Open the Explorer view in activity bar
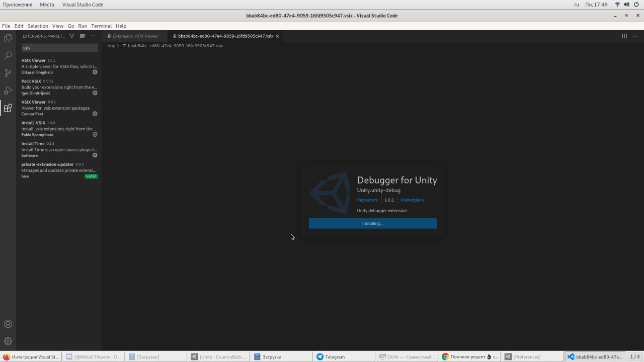Viewport: 644px width, 362px height. point(8,38)
